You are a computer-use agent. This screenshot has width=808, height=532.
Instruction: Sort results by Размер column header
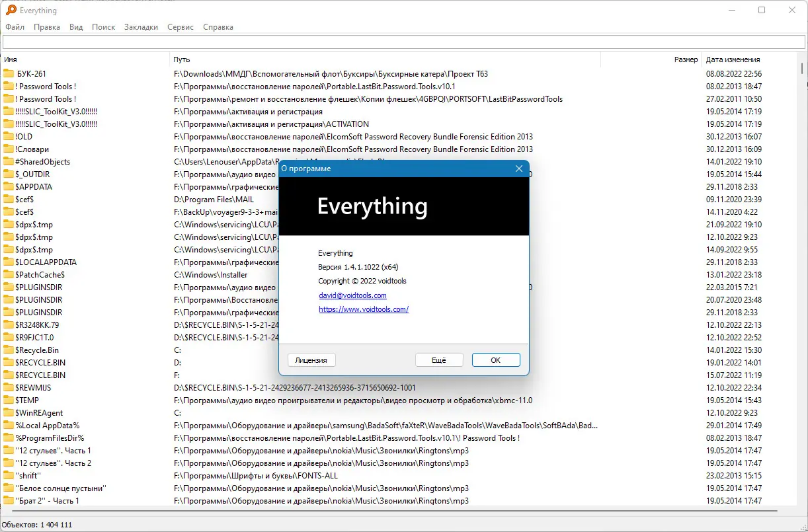[x=651, y=59]
